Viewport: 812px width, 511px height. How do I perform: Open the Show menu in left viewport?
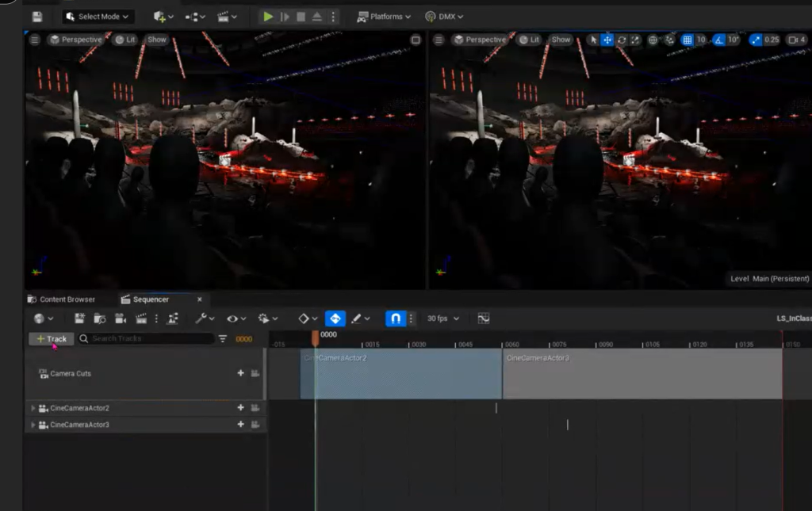(156, 40)
